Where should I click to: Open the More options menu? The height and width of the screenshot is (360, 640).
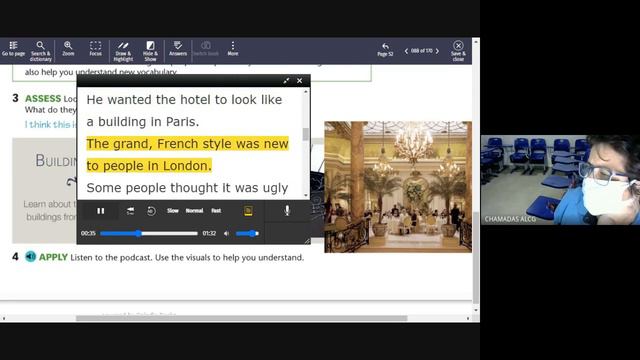tap(233, 49)
